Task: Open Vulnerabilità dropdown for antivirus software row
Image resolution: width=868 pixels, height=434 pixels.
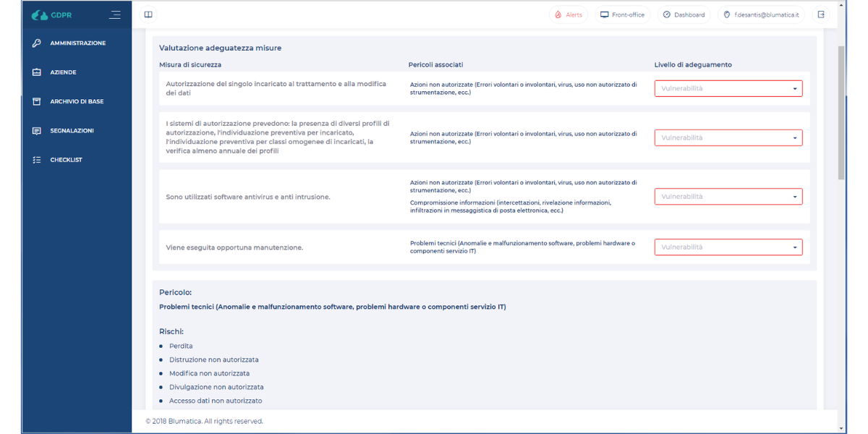Action: pos(728,197)
